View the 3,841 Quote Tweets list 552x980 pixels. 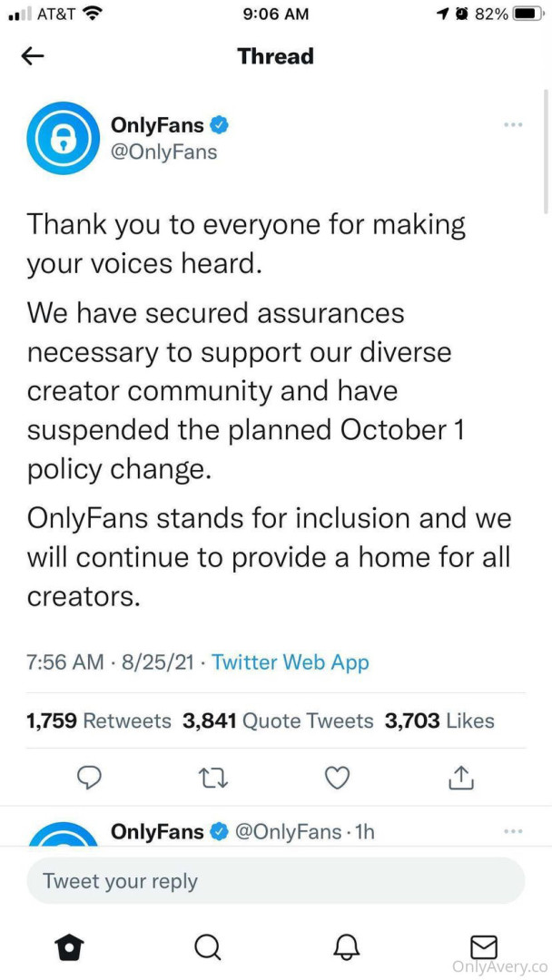click(x=278, y=721)
